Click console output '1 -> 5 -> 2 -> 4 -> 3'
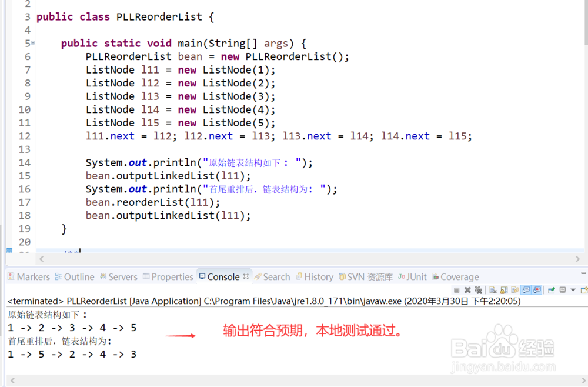The height and width of the screenshot is (387, 588). 72,355
